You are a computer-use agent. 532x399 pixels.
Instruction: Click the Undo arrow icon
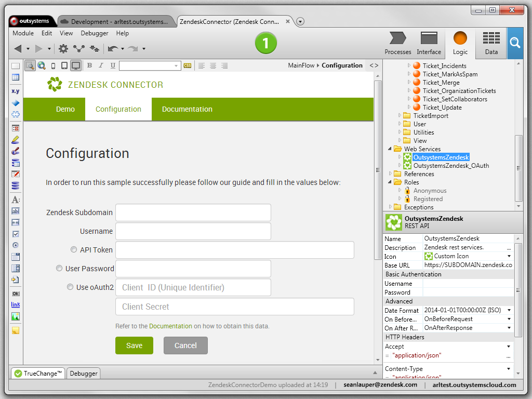pos(112,49)
